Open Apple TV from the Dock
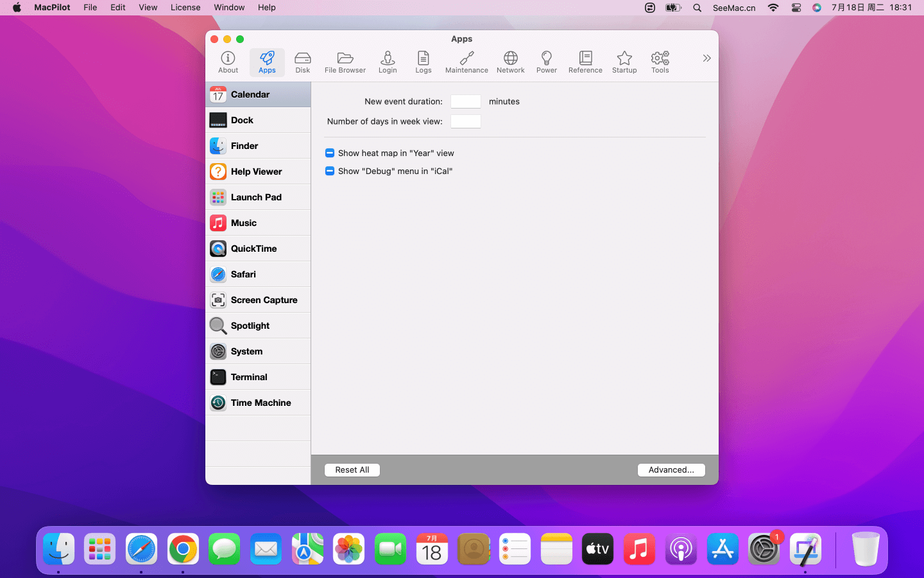The image size is (924, 578). [597, 549]
